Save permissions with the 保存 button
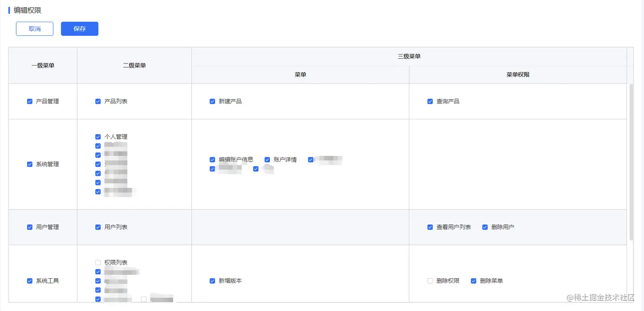Viewport: 644px width, 311px height. 80,29
